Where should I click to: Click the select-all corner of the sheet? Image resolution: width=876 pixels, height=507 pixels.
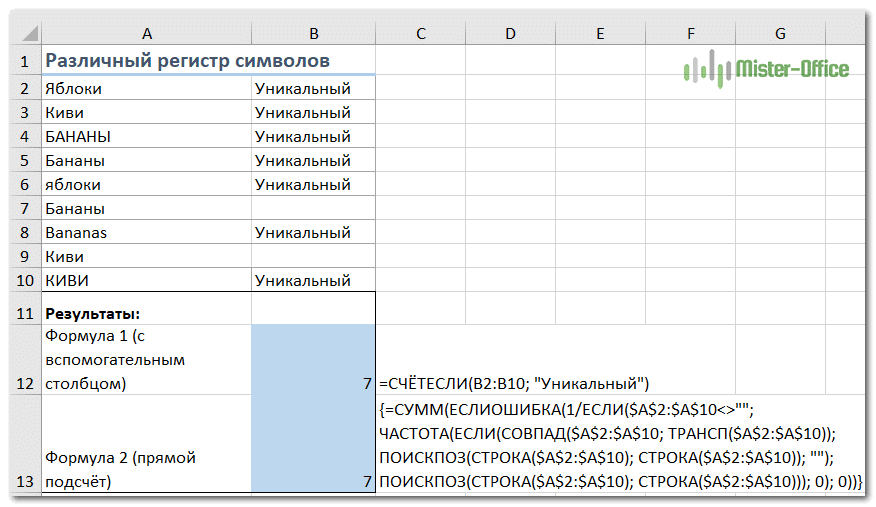[x=23, y=34]
